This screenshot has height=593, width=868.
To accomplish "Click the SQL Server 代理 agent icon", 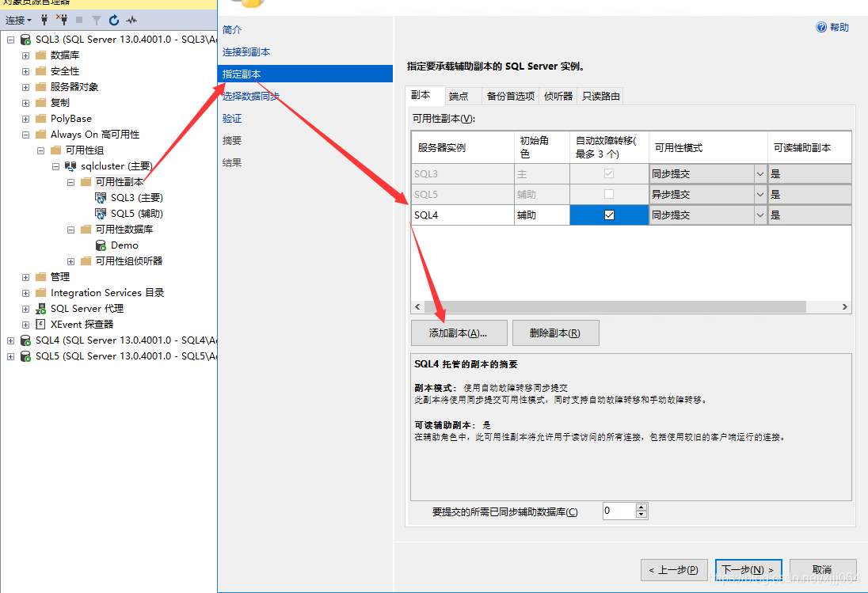I will coord(40,309).
